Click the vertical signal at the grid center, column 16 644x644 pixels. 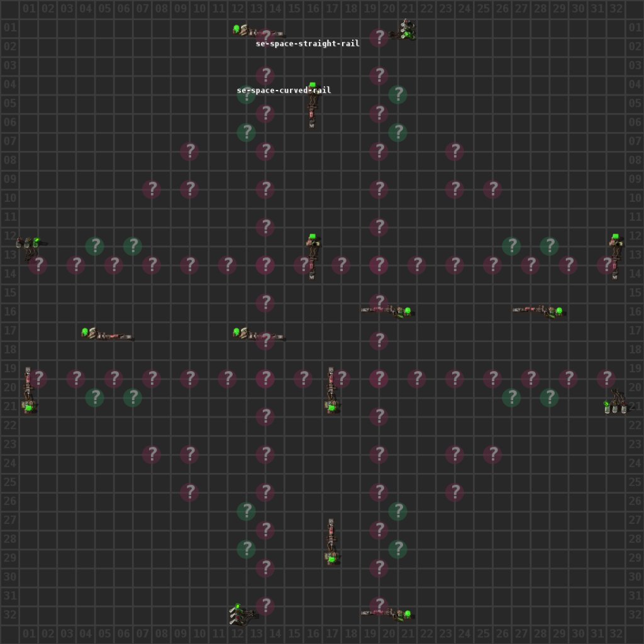(x=312, y=255)
